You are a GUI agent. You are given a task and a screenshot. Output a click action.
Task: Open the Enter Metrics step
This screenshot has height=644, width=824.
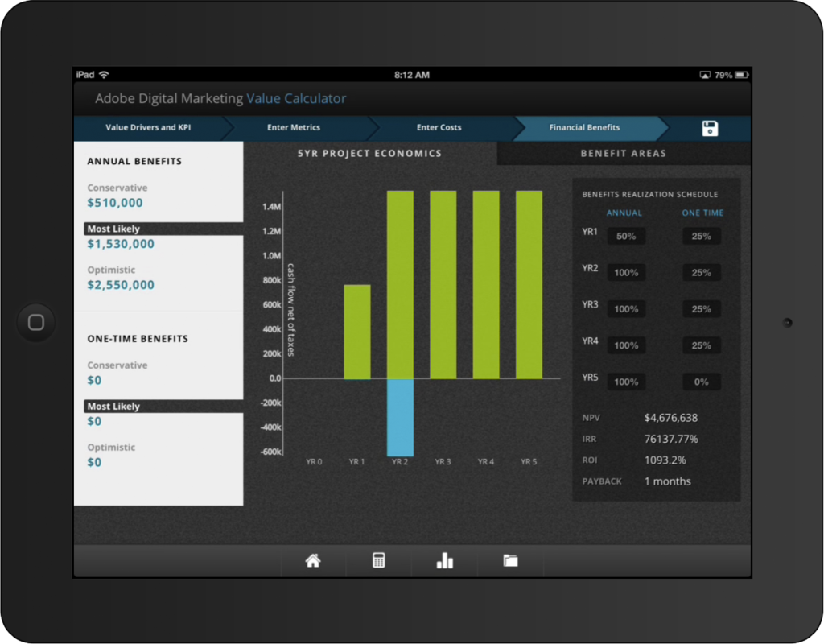tap(293, 128)
